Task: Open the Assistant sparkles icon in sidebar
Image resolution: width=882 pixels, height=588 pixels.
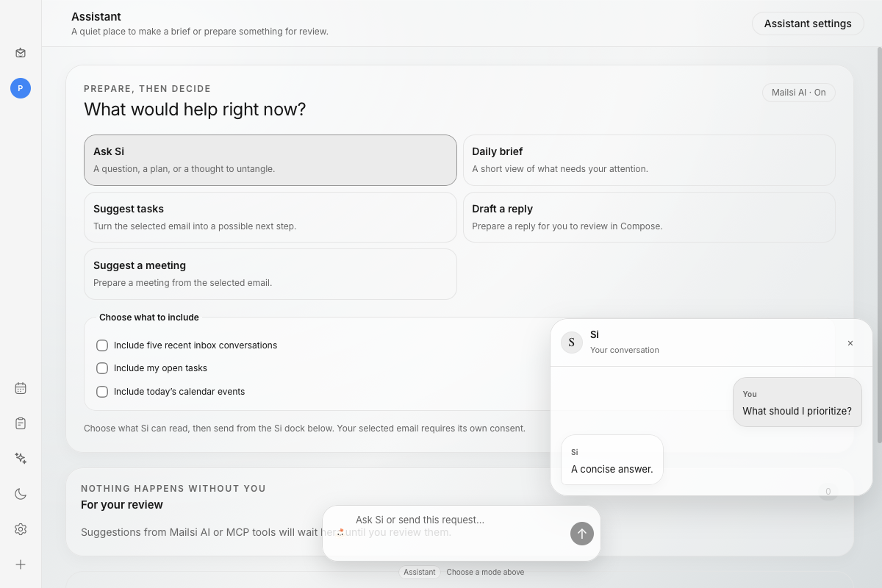Action: coord(21,459)
